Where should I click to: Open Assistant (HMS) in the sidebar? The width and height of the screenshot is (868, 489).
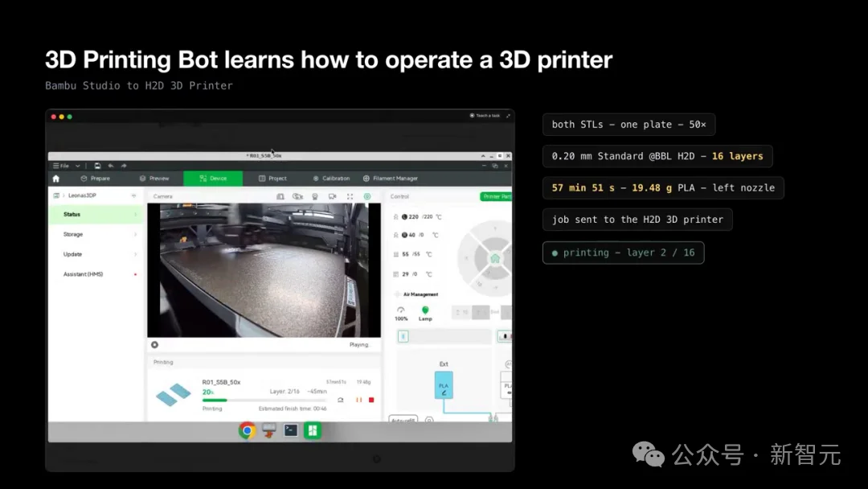click(96, 274)
